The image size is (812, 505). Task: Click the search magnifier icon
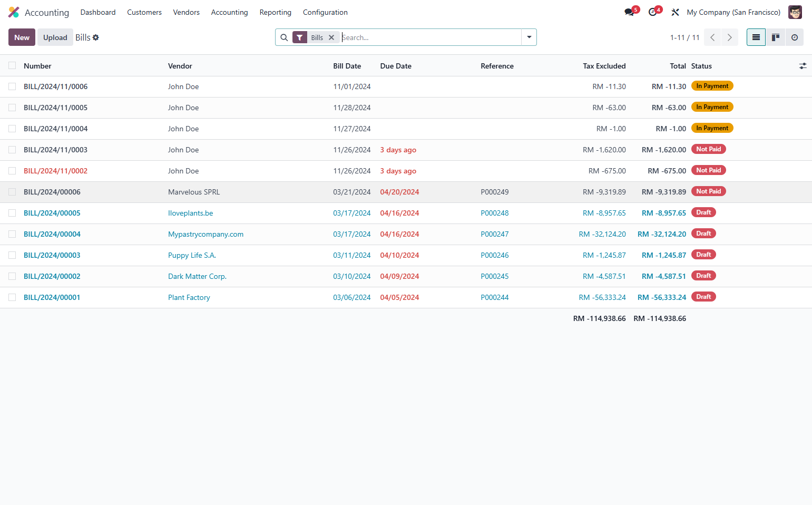click(x=284, y=37)
